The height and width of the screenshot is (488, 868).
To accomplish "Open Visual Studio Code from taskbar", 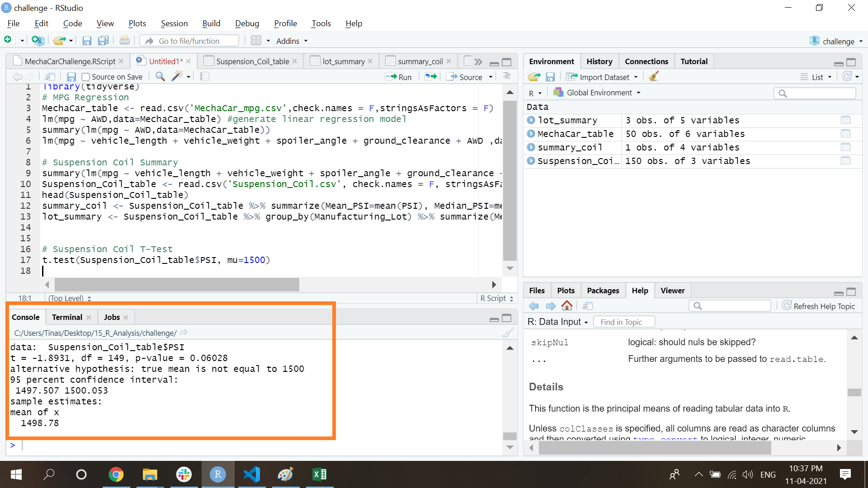I will [x=252, y=474].
